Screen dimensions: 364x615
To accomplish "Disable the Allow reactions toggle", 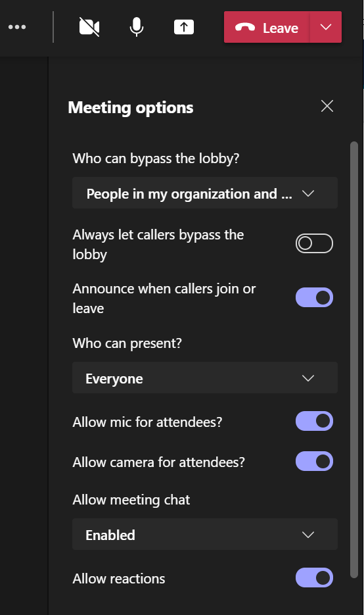I will (x=314, y=578).
